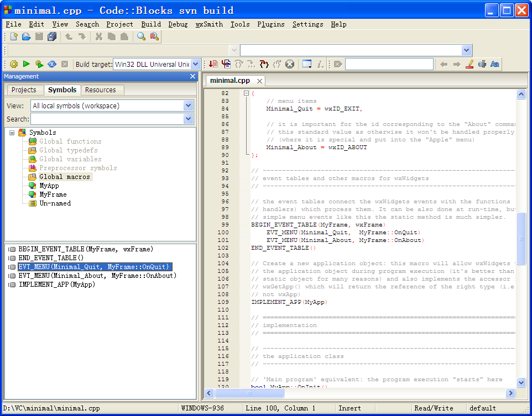Click the highlight marker pen icon

(x=470, y=64)
